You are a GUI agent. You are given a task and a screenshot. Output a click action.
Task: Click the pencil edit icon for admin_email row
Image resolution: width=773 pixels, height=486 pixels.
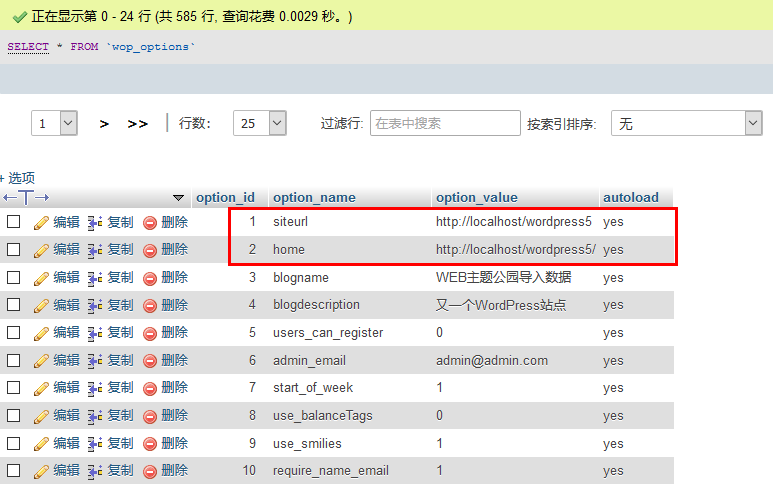tap(41, 360)
